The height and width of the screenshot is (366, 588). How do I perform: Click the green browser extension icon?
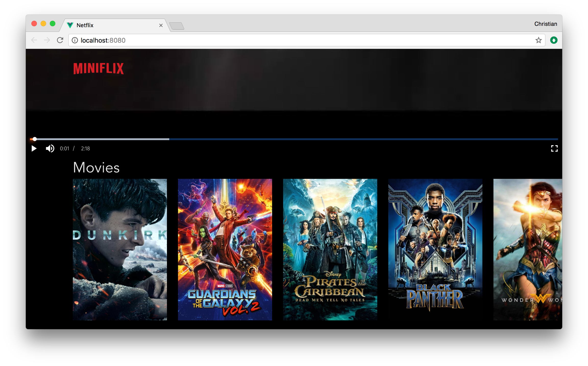coord(554,40)
